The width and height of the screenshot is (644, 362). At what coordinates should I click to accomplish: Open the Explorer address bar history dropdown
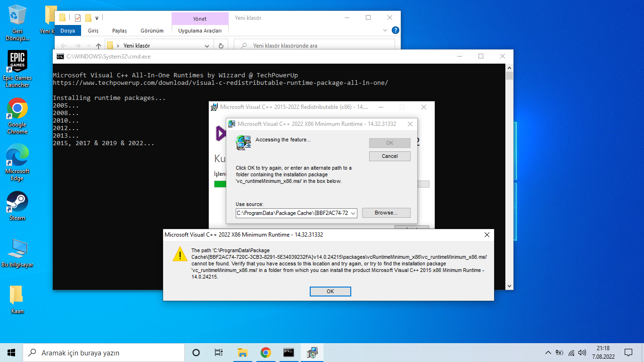point(207,46)
